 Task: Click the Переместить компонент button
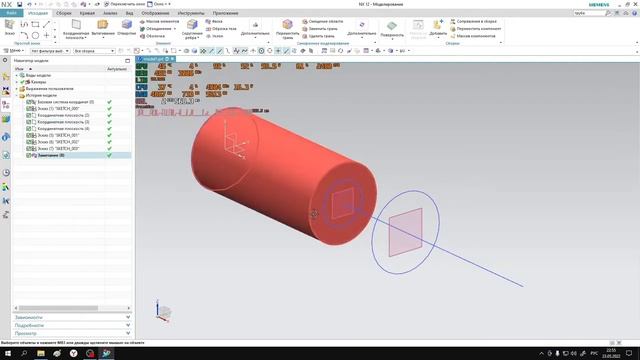click(x=476, y=29)
